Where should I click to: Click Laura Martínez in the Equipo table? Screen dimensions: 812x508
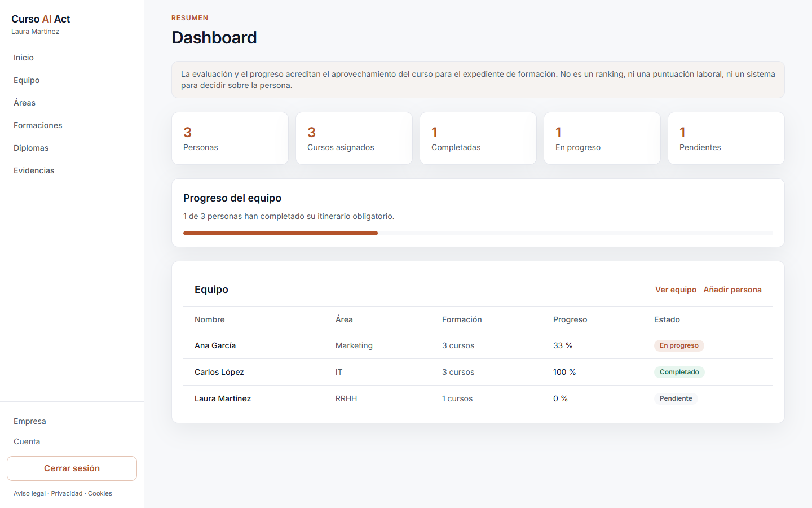(223, 398)
